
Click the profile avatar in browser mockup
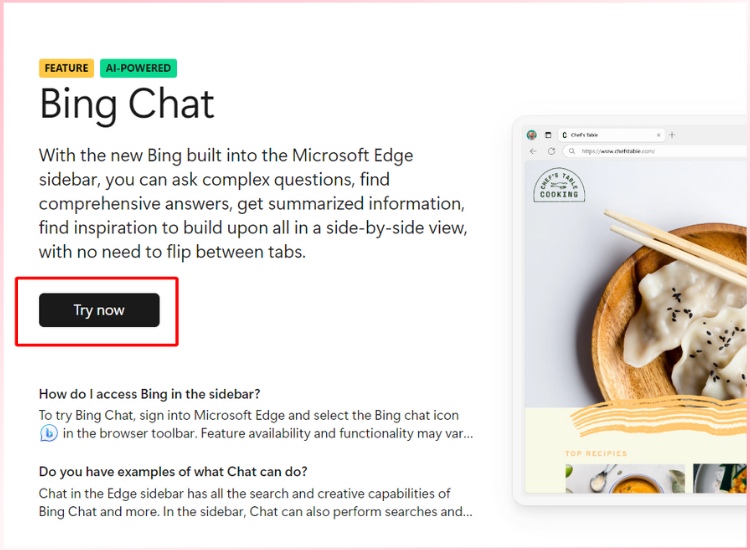(532, 134)
